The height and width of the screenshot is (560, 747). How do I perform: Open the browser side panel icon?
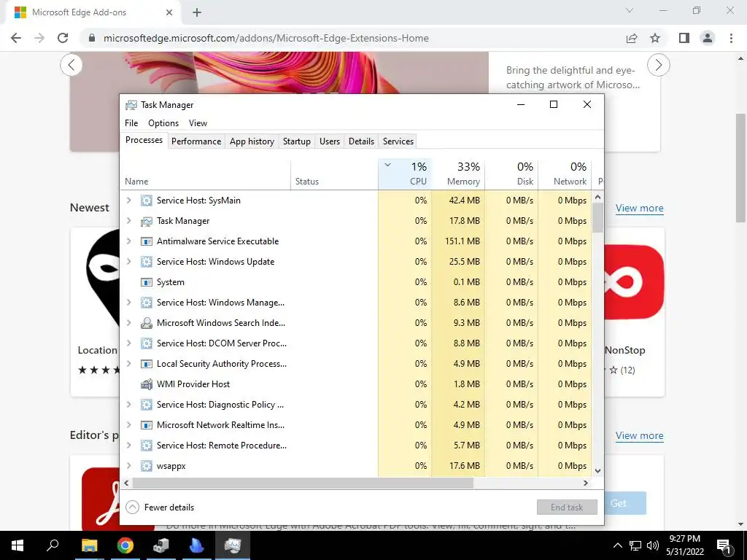(684, 38)
